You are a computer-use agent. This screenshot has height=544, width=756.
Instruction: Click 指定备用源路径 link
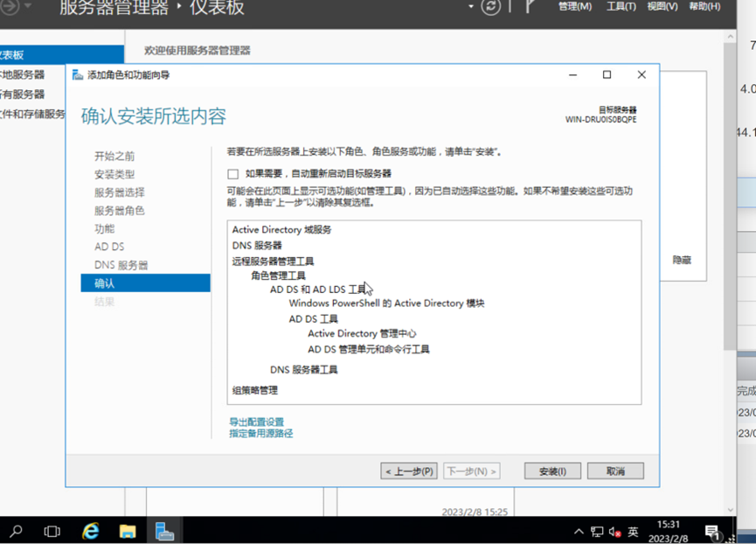click(260, 433)
